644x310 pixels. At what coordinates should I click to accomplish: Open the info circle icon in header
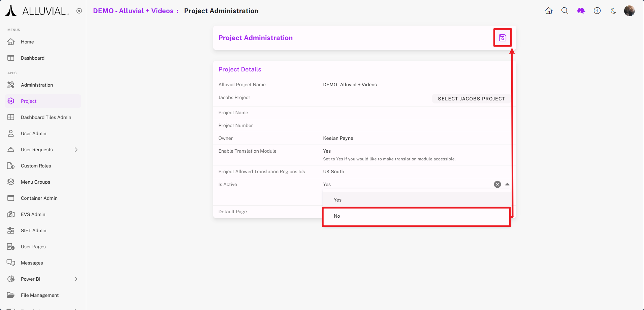point(597,11)
